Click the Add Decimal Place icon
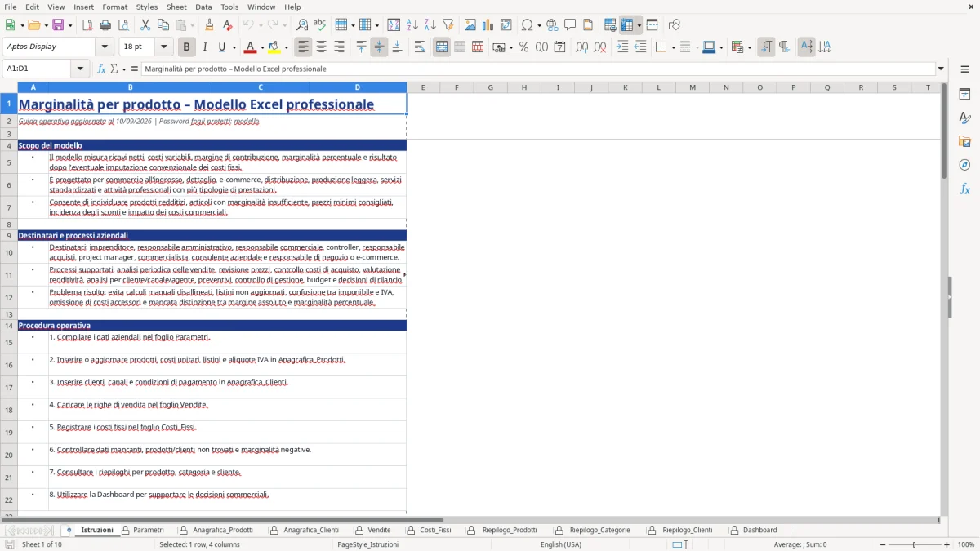The width and height of the screenshot is (980, 551). pos(582,47)
